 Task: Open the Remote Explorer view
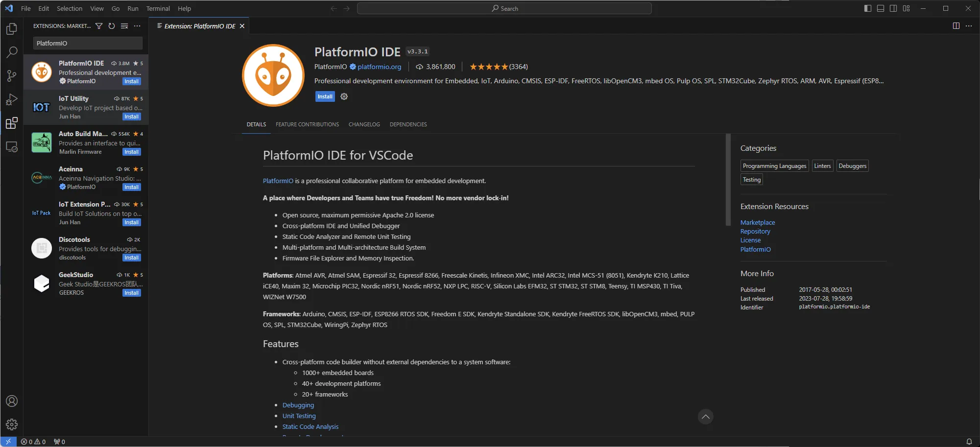pyautogui.click(x=12, y=146)
